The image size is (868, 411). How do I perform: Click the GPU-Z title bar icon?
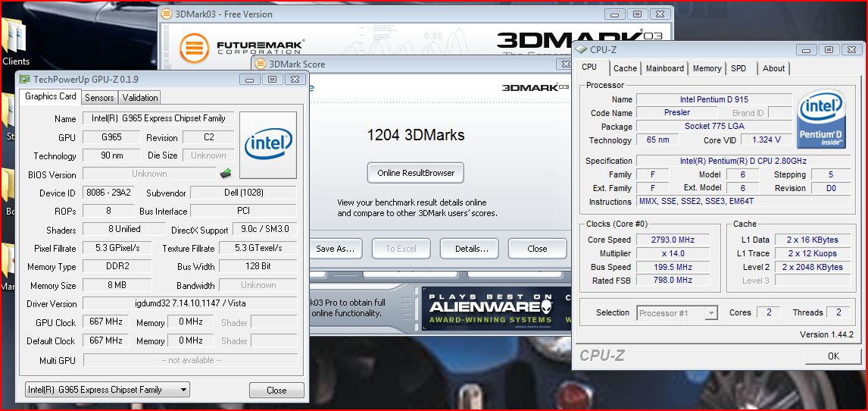point(25,79)
